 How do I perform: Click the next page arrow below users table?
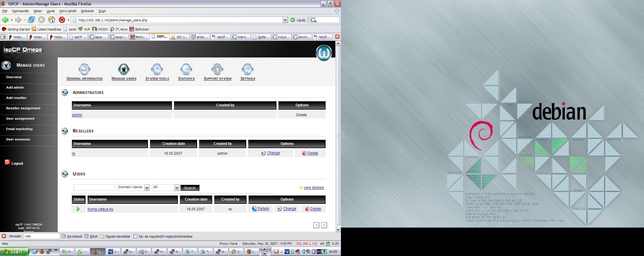pyautogui.click(x=324, y=225)
